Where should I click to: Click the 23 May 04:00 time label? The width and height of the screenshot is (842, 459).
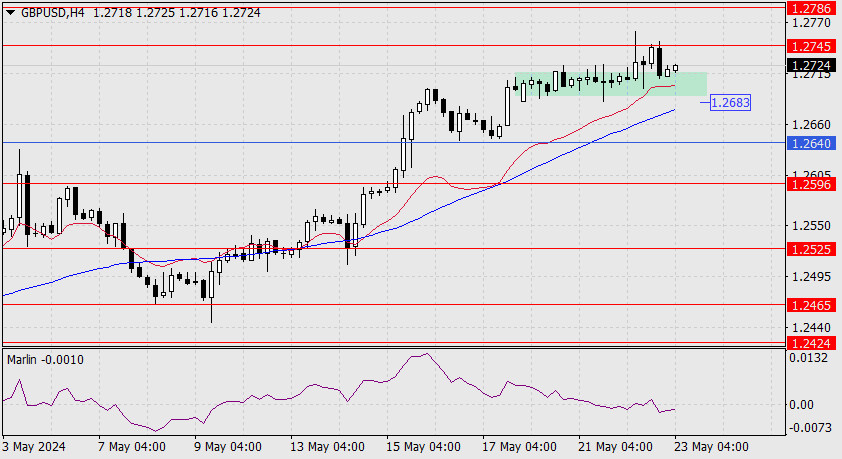712,447
